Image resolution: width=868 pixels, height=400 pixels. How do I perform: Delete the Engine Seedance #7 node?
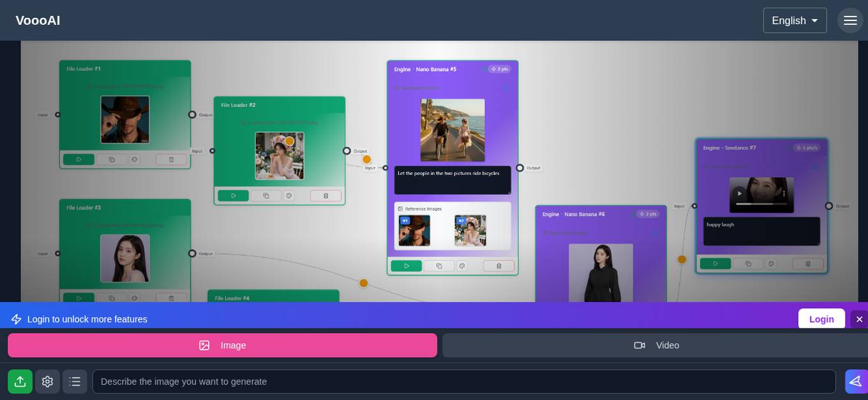[x=807, y=264]
